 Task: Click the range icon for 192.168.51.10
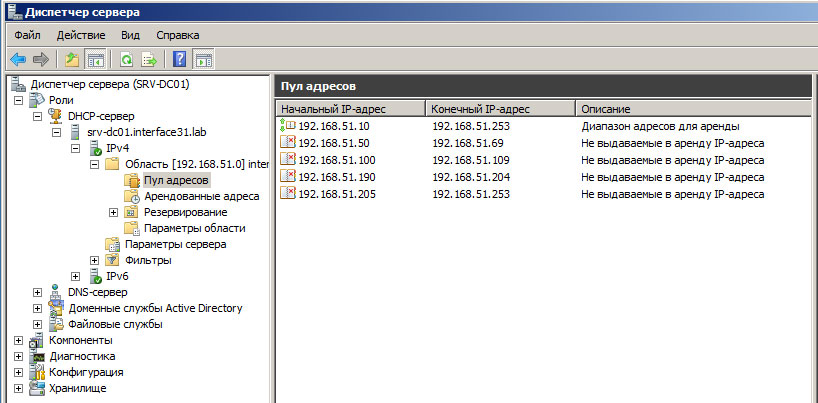pyautogui.click(x=287, y=126)
